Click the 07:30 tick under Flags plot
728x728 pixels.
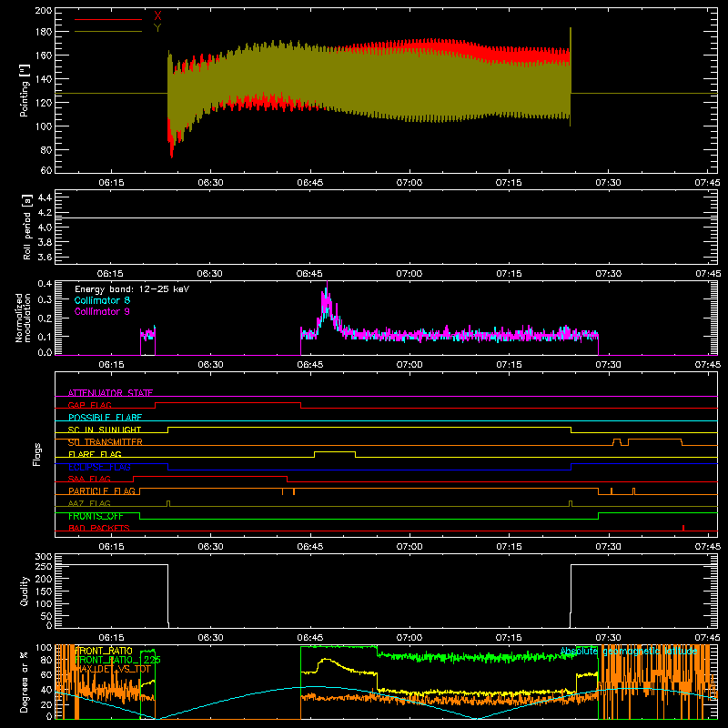tap(608, 547)
